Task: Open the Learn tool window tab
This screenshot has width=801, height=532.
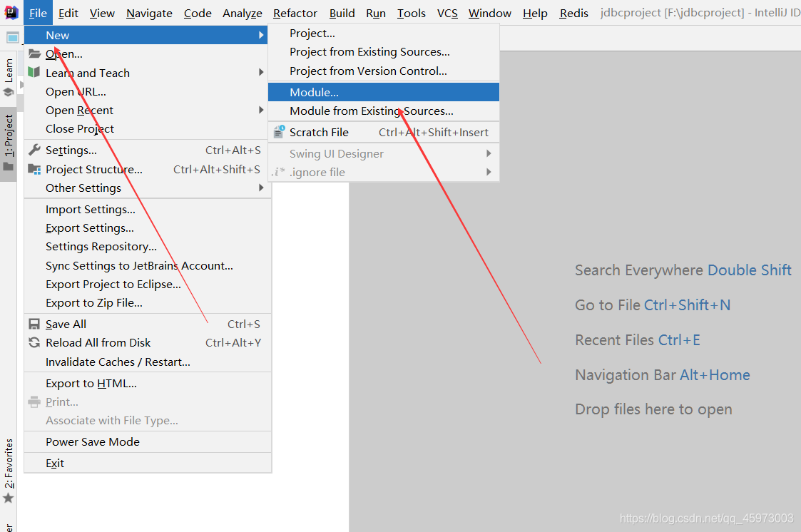Action: click(9, 76)
